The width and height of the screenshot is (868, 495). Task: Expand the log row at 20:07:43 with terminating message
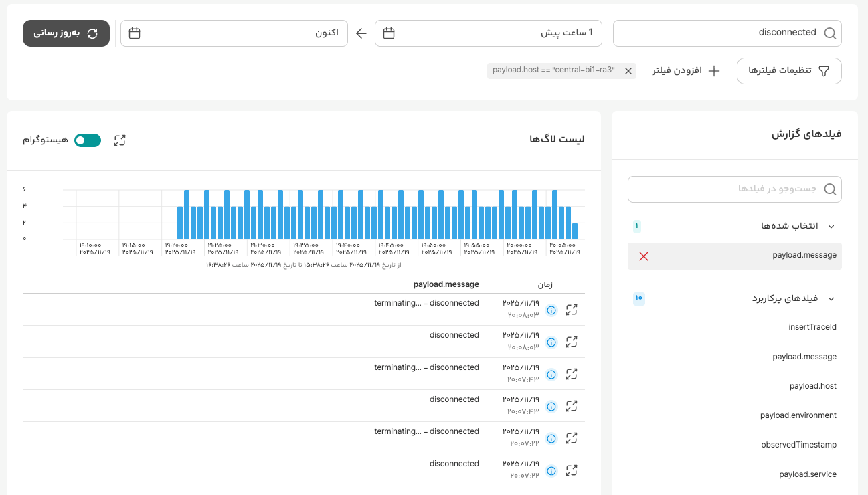tap(572, 374)
